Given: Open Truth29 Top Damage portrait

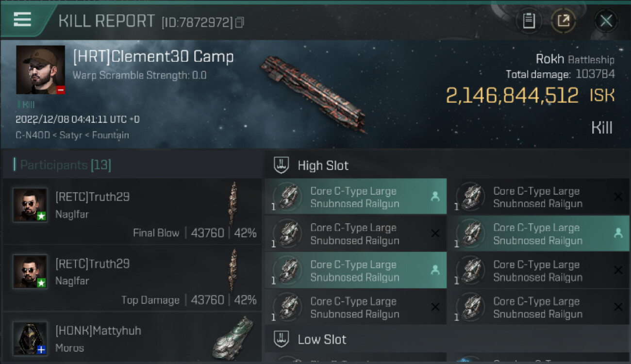Looking at the screenshot, I should click(30, 272).
